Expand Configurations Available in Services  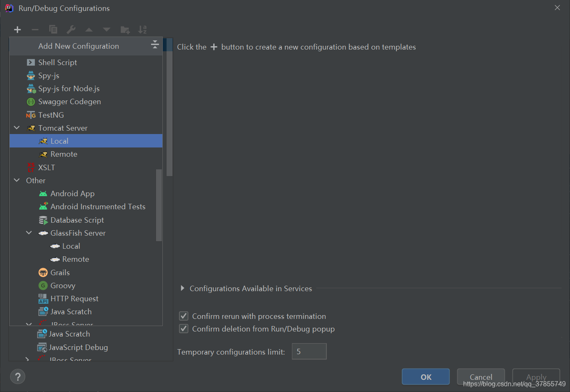click(182, 288)
